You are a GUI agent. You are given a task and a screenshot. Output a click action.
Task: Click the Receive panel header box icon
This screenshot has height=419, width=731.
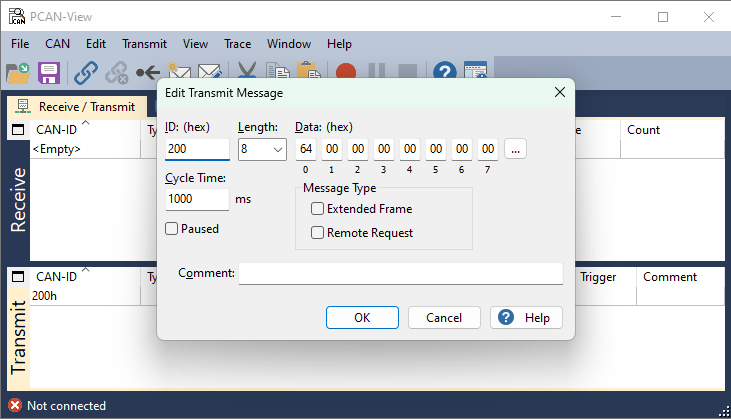pos(18,130)
